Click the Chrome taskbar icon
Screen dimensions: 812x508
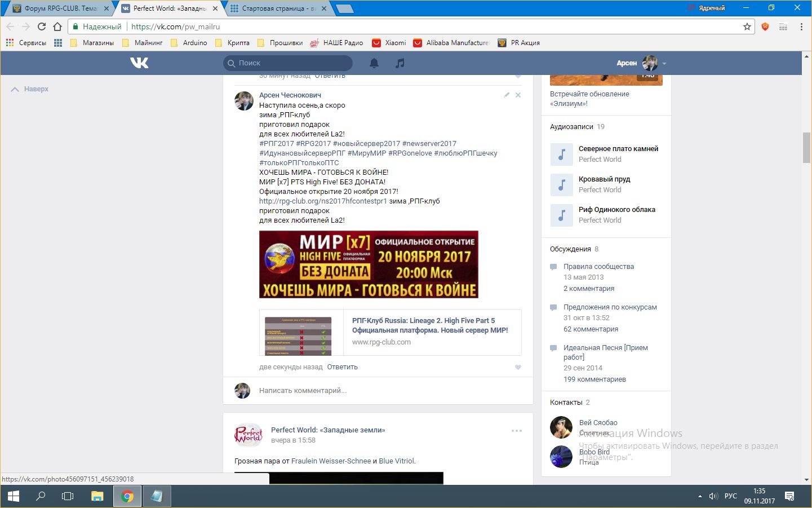point(127,496)
